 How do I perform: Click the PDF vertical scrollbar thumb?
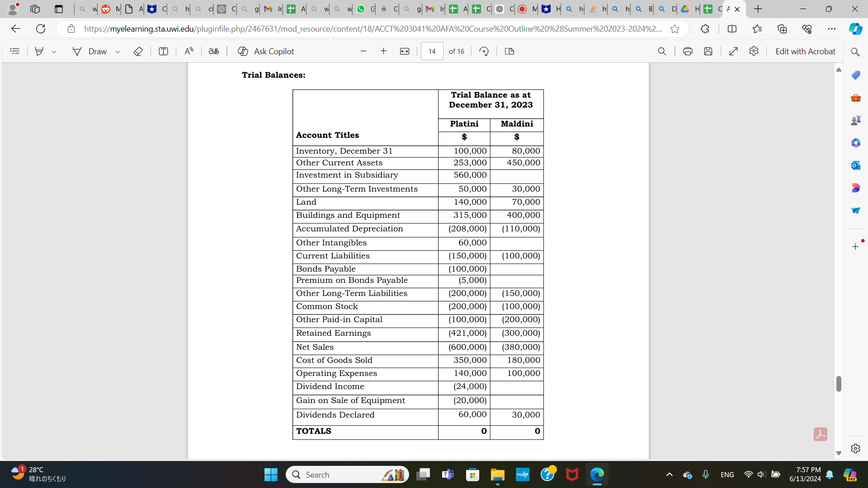(839, 384)
